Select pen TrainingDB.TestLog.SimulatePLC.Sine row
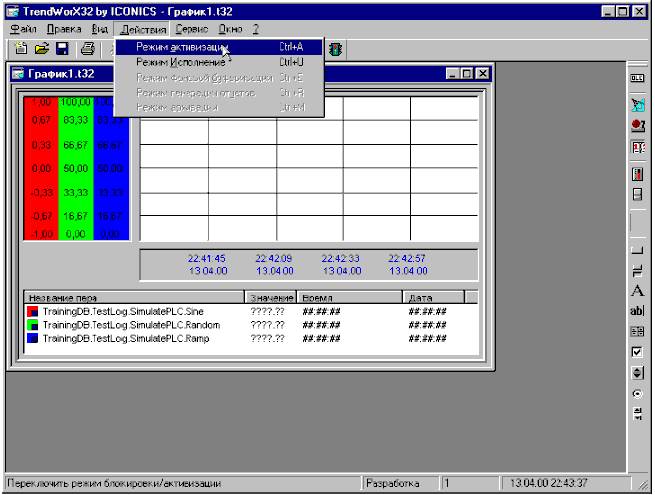Screen dimensions: 655x495 tap(251, 312)
